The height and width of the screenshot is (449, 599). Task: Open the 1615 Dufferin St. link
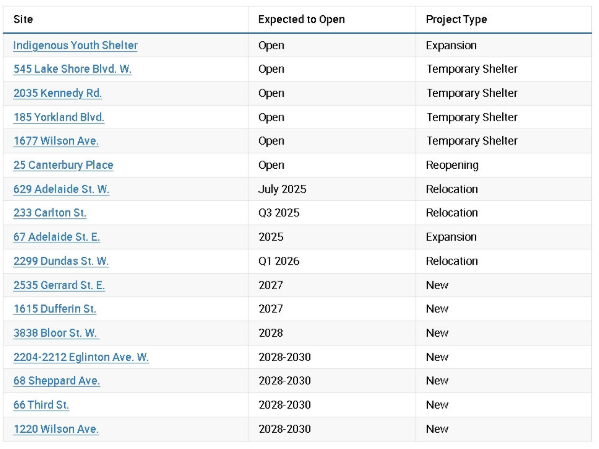pyautogui.click(x=55, y=308)
